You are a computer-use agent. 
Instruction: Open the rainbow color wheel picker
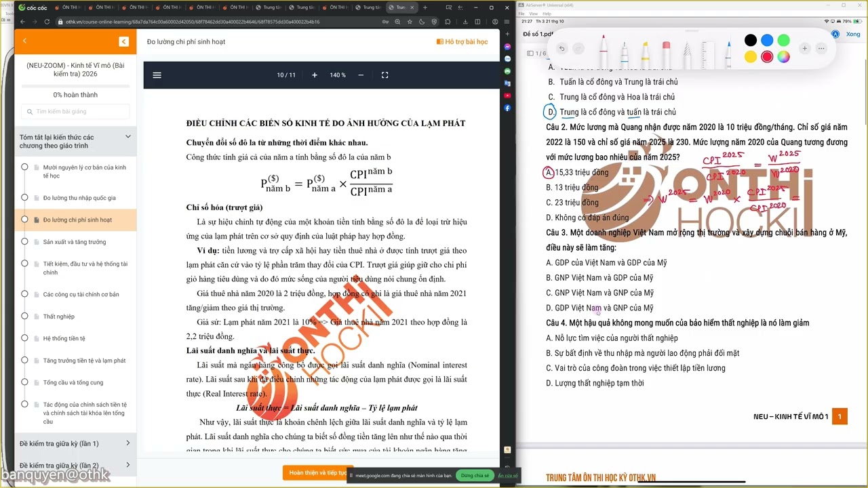point(784,57)
